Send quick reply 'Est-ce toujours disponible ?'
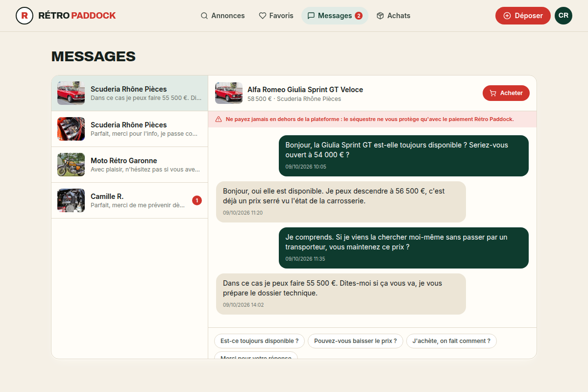Viewport: 588px width, 392px height. [x=260, y=341]
